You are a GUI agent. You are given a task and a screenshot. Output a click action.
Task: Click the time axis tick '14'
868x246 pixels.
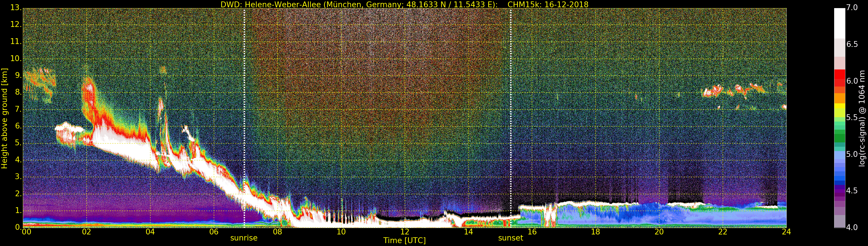pyautogui.click(x=468, y=232)
